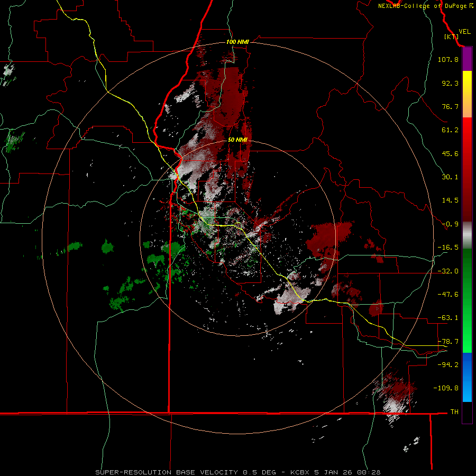Select the -16.5 legend value
This screenshot has height=476, width=476.
(448, 248)
